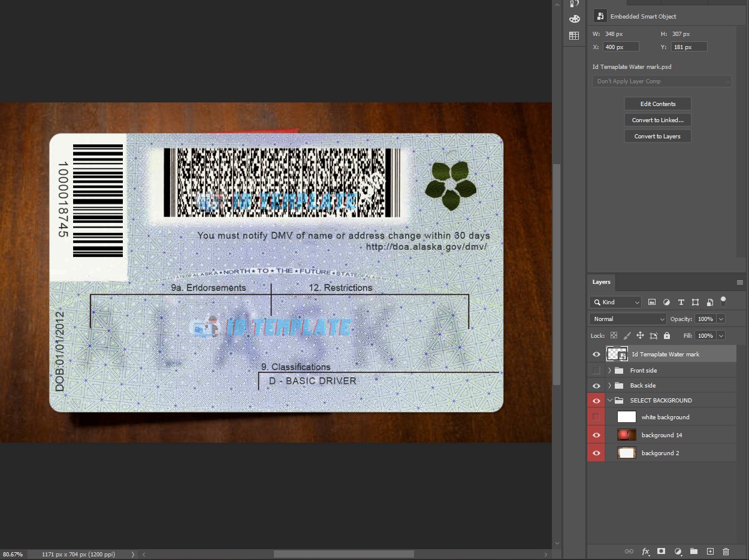Filter layers by type layers icon
Screen dimensions: 749x560
pyautogui.click(x=681, y=302)
